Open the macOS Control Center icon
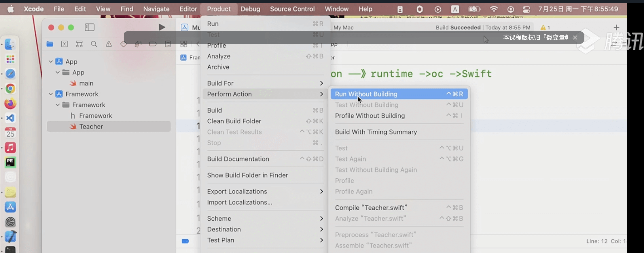Image resolution: width=644 pixels, height=253 pixels. click(x=526, y=9)
